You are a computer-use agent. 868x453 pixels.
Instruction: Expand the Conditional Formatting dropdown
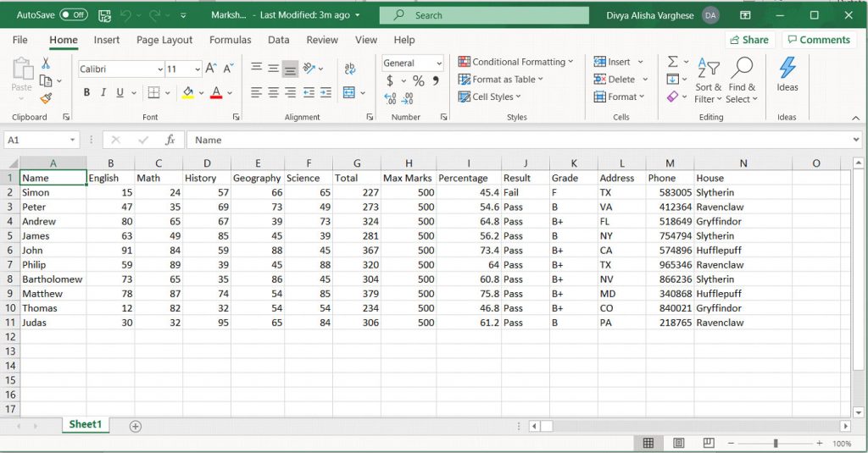coord(515,62)
